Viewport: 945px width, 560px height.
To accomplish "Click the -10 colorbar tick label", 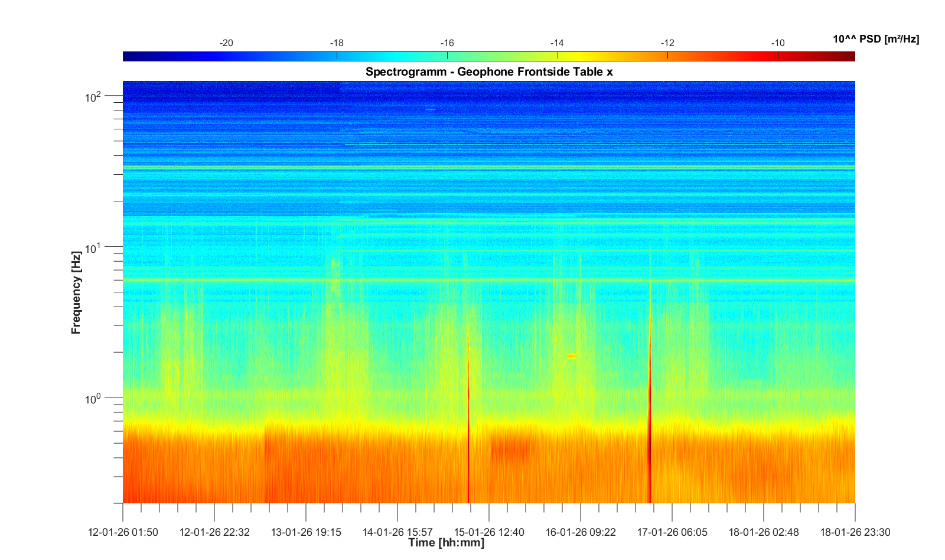I will 777,43.
